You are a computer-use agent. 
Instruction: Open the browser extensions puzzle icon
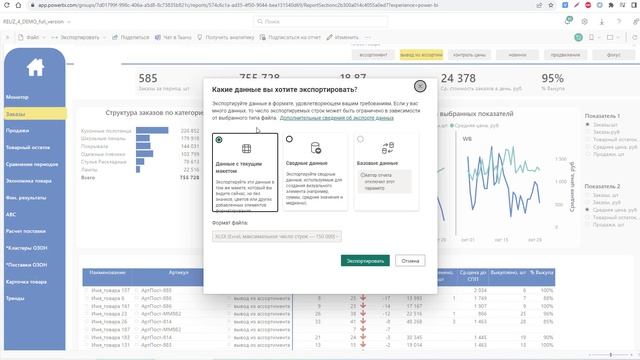611,5
